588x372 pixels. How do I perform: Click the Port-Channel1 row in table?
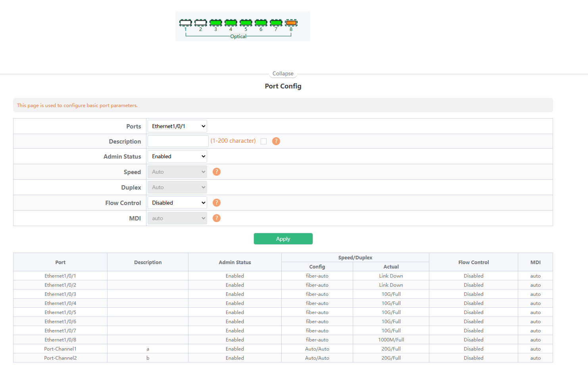(x=60, y=349)
